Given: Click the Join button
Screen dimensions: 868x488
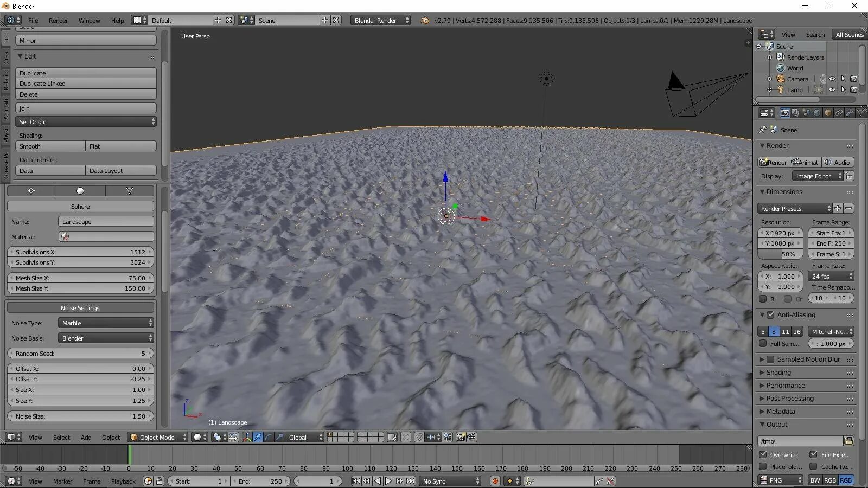Looking at the screenshot, I should coord(86,108).
